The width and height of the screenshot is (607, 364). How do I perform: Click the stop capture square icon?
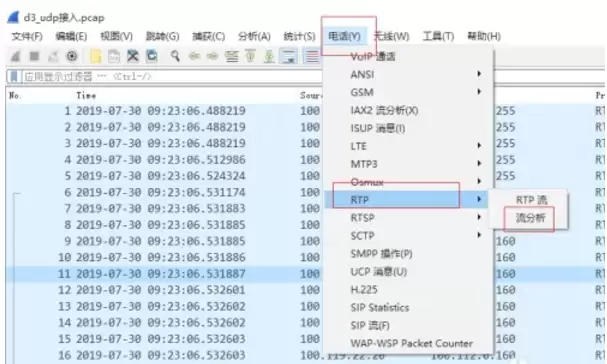click(34, 57)
